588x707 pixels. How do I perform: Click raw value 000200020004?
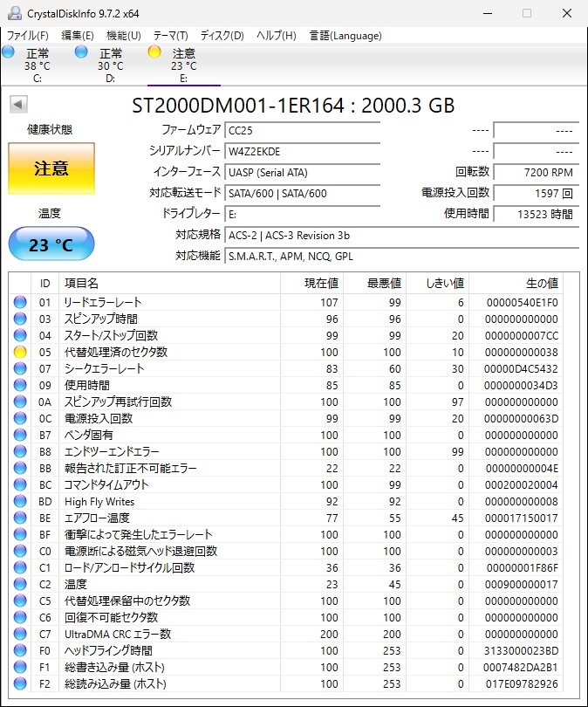click(522, 484)
